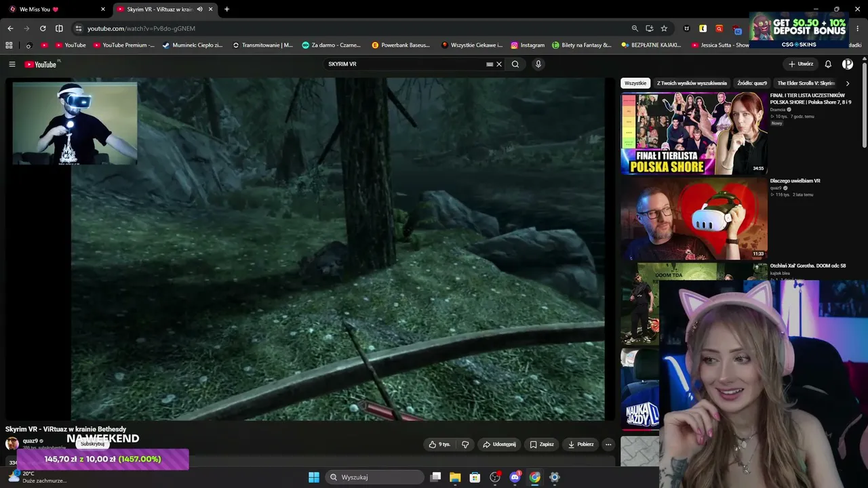Open the quaz9 channel avatar
The width and height of the screenshot is (868, 488).
(12, 443)
